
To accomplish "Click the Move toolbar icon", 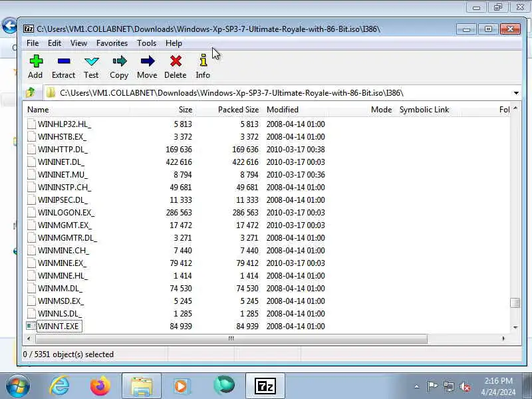I will coord(147,61).
